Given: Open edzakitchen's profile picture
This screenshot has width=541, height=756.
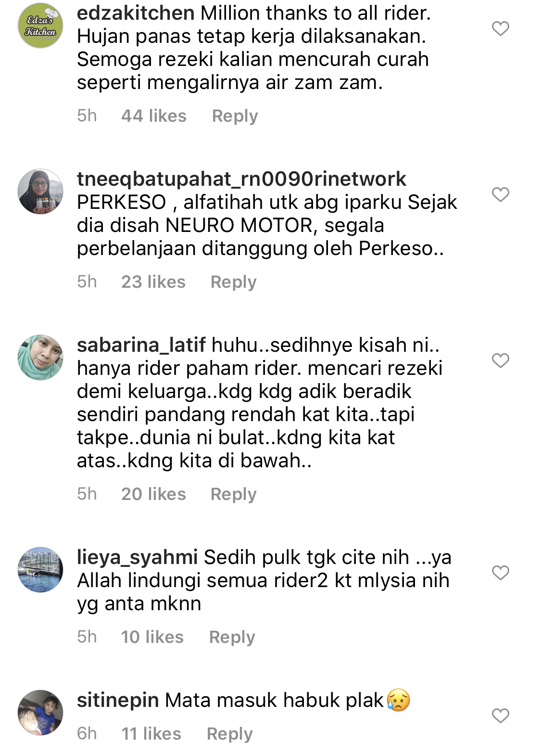Looking at the screenshot, I should (40, 26).
